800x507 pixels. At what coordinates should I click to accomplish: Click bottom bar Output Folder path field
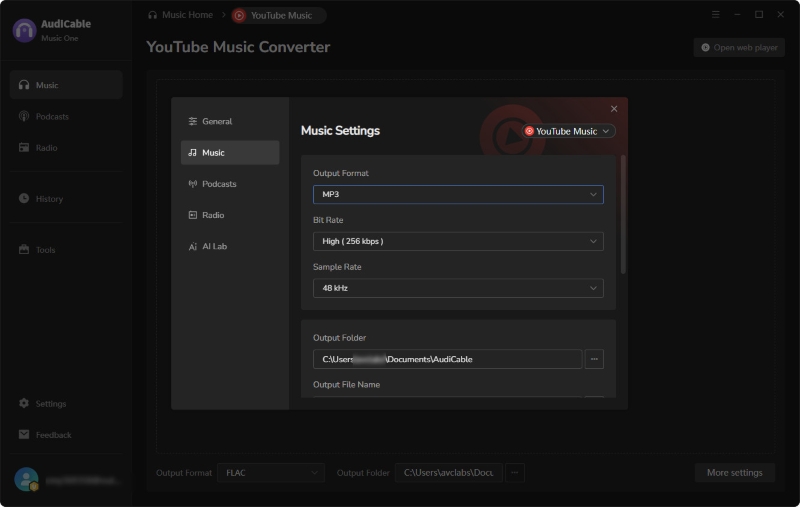click(449, 473)
